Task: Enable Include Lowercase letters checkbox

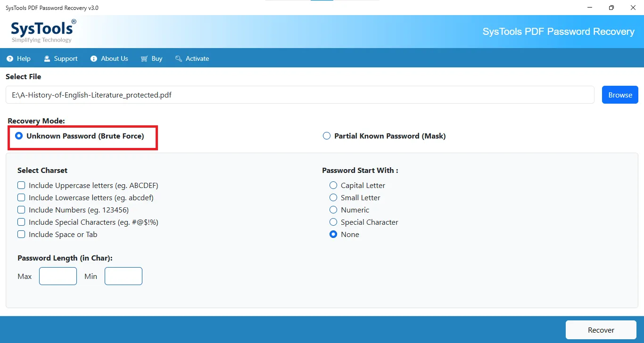Action: [x=21, y=197]
